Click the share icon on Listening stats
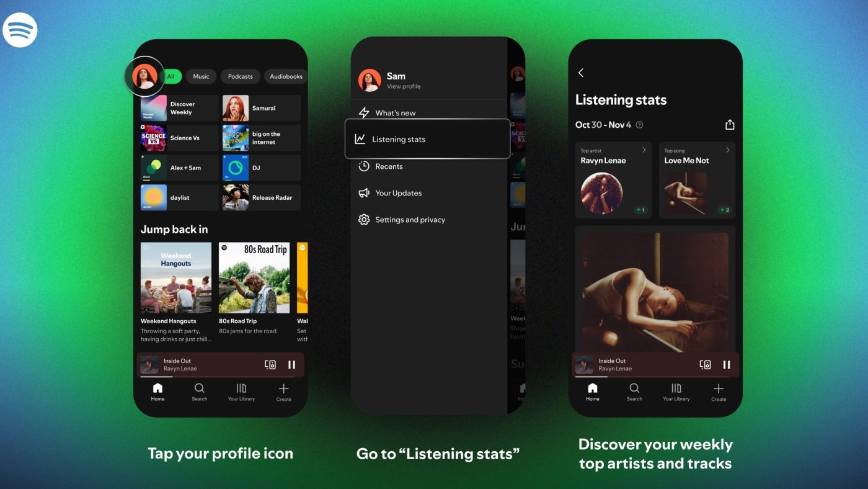The width and height of the screenshot is (868, 489). point(730,125)
